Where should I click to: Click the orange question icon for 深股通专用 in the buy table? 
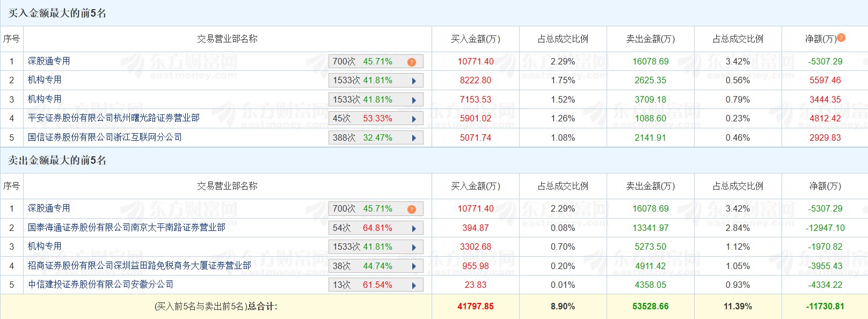412,62
